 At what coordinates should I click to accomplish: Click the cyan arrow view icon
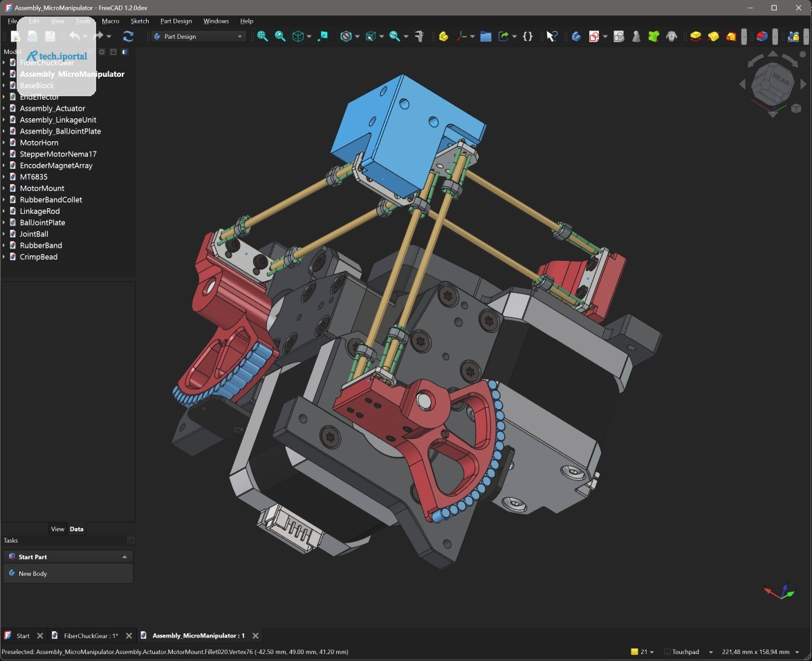(322, 36)
